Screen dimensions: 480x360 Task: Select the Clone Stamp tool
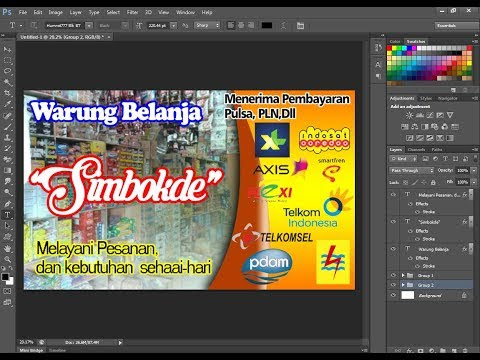(7, 137)
